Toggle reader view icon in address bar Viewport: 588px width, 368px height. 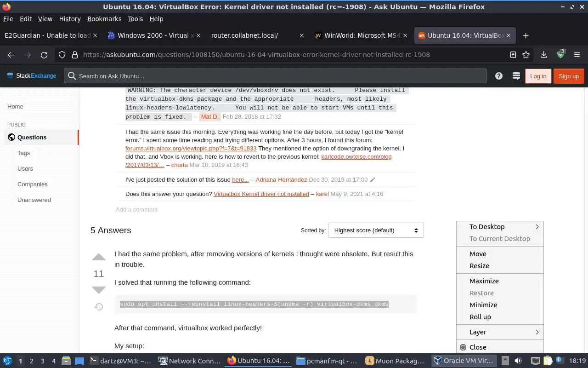(x=513, y=55)
